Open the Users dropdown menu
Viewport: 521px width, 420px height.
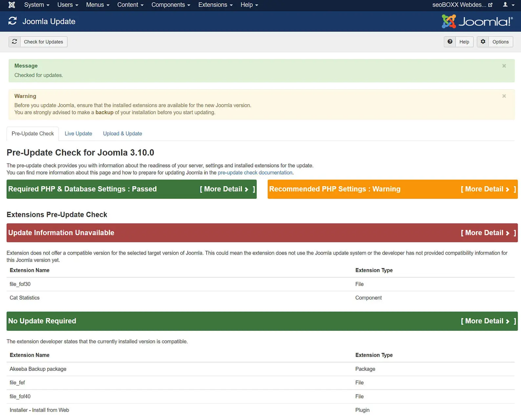68,5
